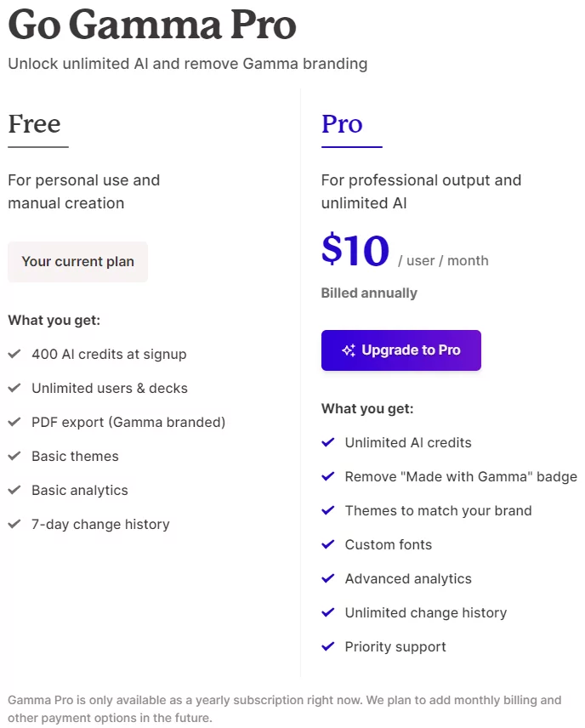Image resolution: width=585 pixels, height=728 pixels.
Task: Select the checkmark beside Basic themes
Action: click(14, 456)
